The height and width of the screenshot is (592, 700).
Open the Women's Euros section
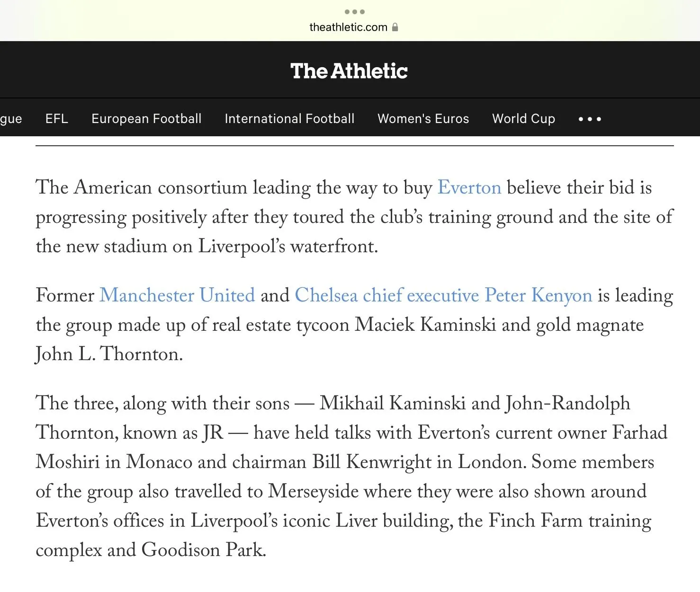[423, 118]
